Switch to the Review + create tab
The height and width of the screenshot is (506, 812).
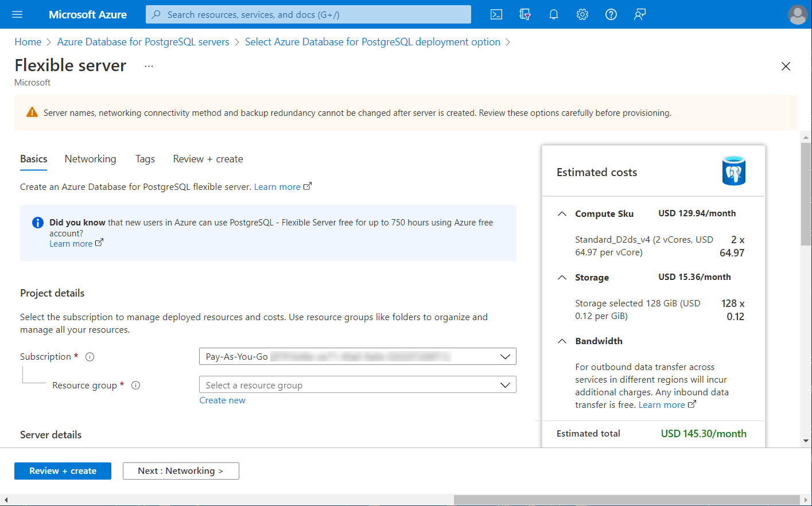(x=208, y=159)
